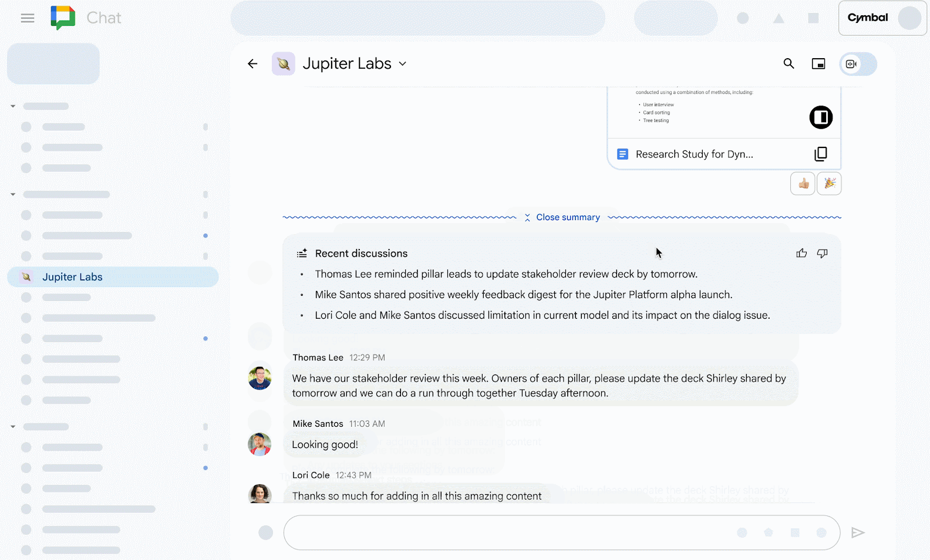Collapse the first sidebar section
Screen dimensions: 930x560
tap(13, 106)
